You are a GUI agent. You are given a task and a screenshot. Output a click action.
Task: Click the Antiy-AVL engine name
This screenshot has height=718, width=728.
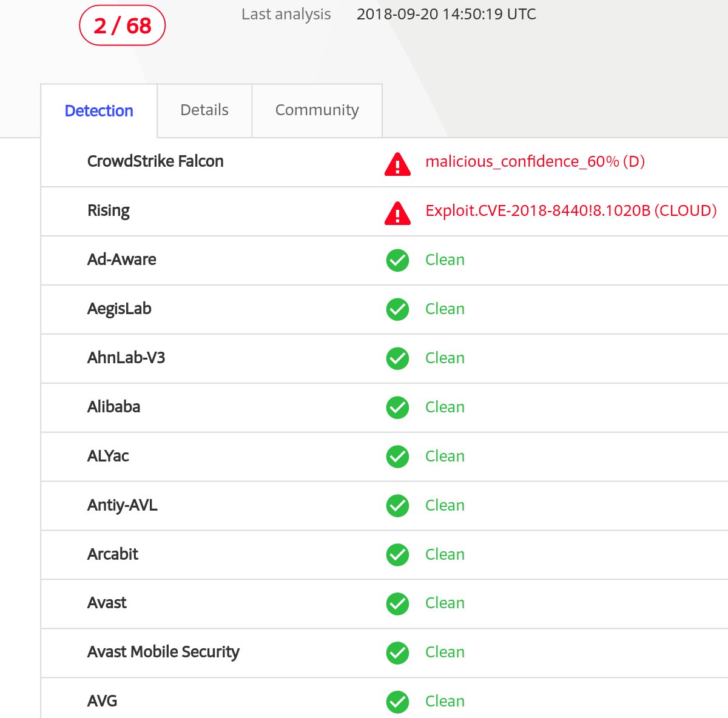click(123, 505)
